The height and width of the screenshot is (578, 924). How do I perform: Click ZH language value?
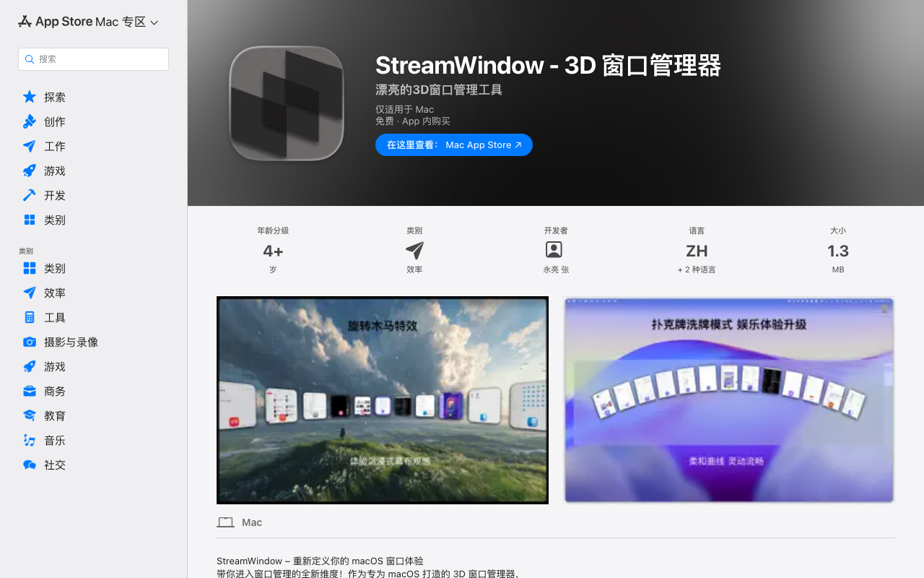[x=697, y=251]
